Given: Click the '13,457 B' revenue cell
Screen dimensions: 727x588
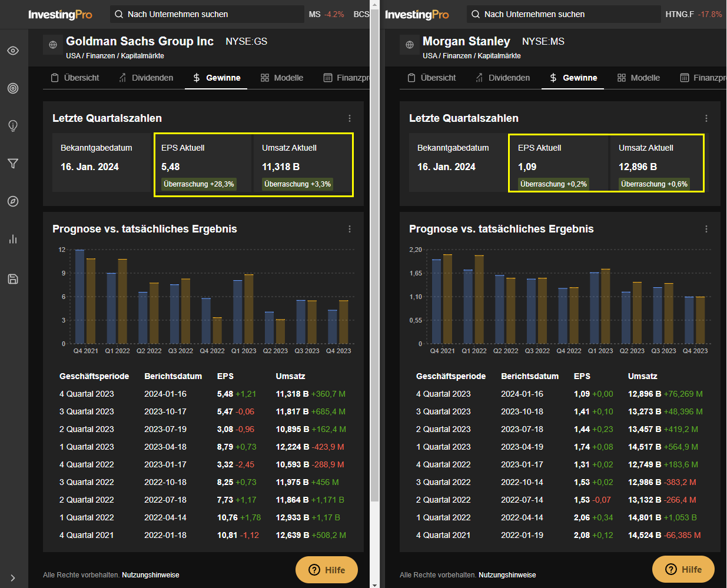Looking at the screenshot, I should (645, 429).
